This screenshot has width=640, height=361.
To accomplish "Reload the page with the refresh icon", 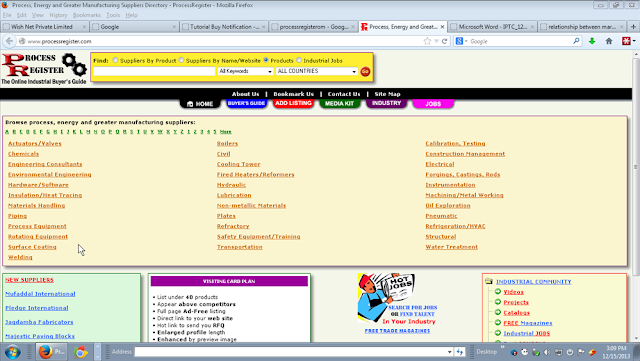I will tap(444, 41).
